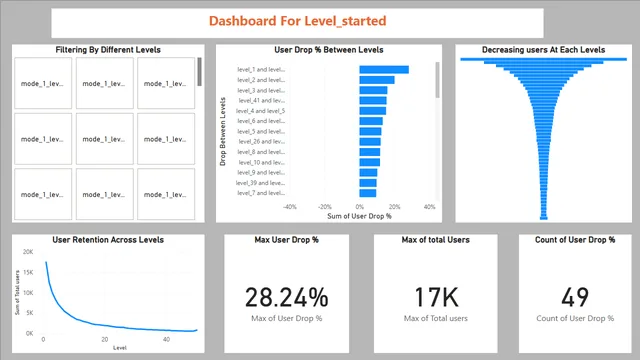Image resolution: width=640 pixels, height=360 pixels.
Task: Click the 'level_3 and level...' axis label
Action: coord(261,90)
